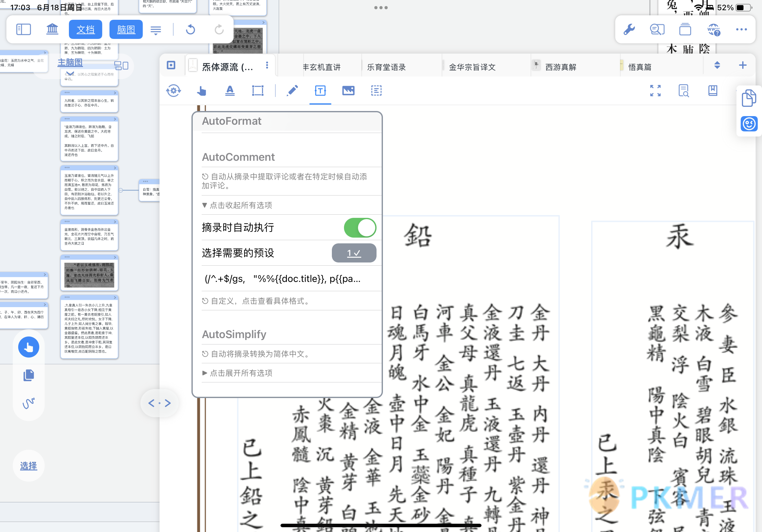Select the hand pointer tool
Image resolution: width=762 pixels, height=532 pixels.
(201, 90)
